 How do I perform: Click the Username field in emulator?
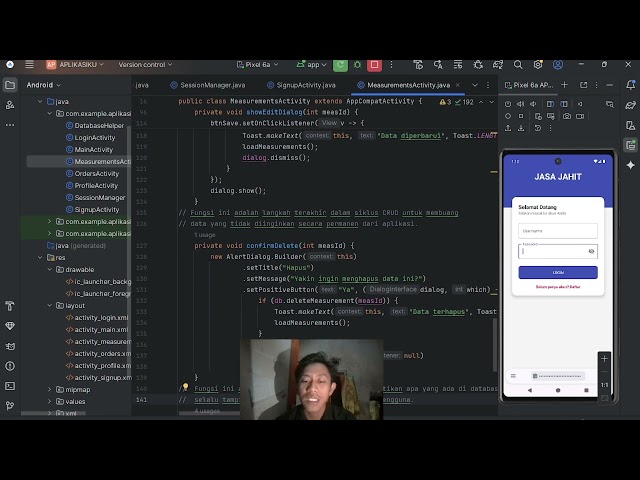pyautogui.click(x=558, y=231)
